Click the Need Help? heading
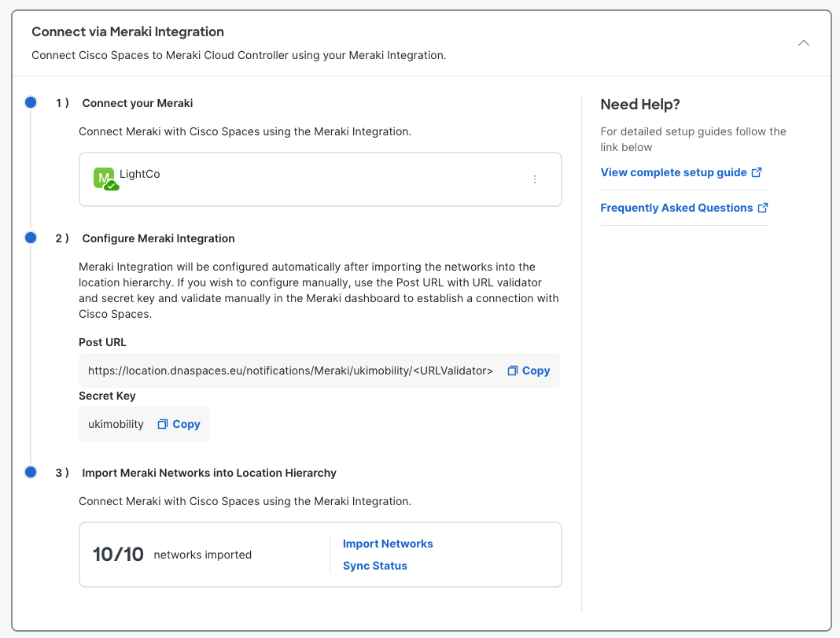 tap(640, 105)
